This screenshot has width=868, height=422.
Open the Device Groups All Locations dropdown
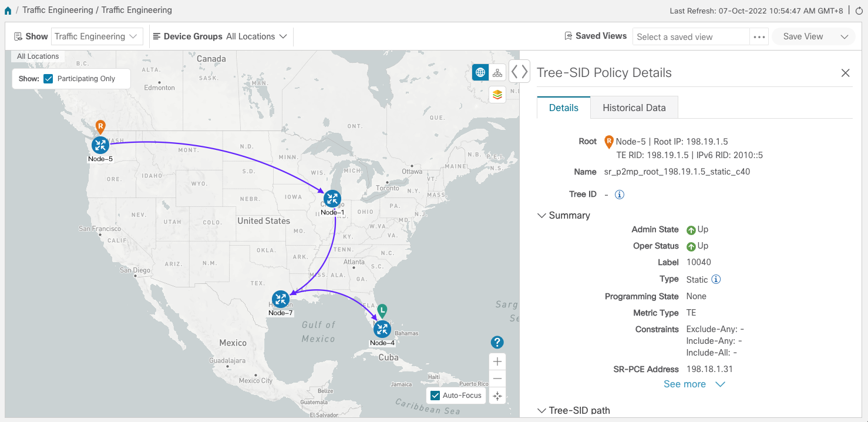click(x=257, y=36)
